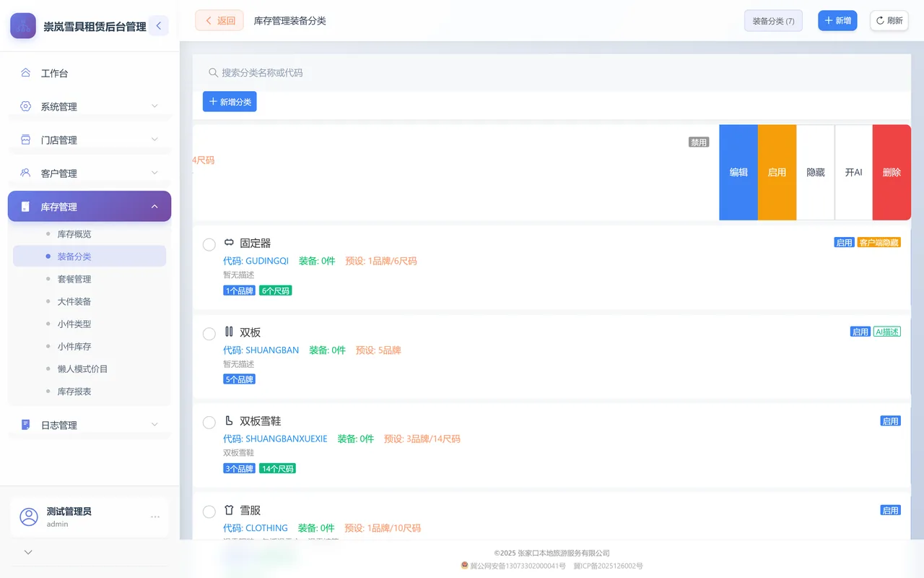Open 大件装备 in the sidebar
Image resolution: width=924 pixels, height=578 pixels.
click(x=90, y=301)
